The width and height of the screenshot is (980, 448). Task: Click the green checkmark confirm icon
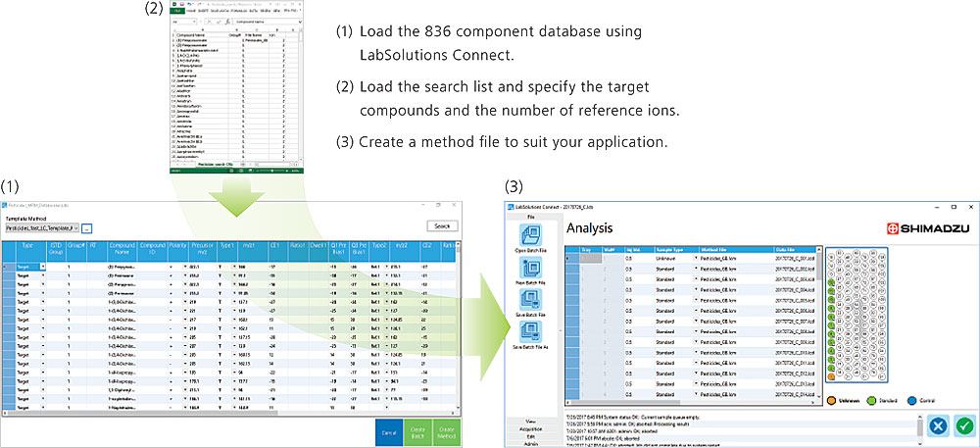pos(965,425)
